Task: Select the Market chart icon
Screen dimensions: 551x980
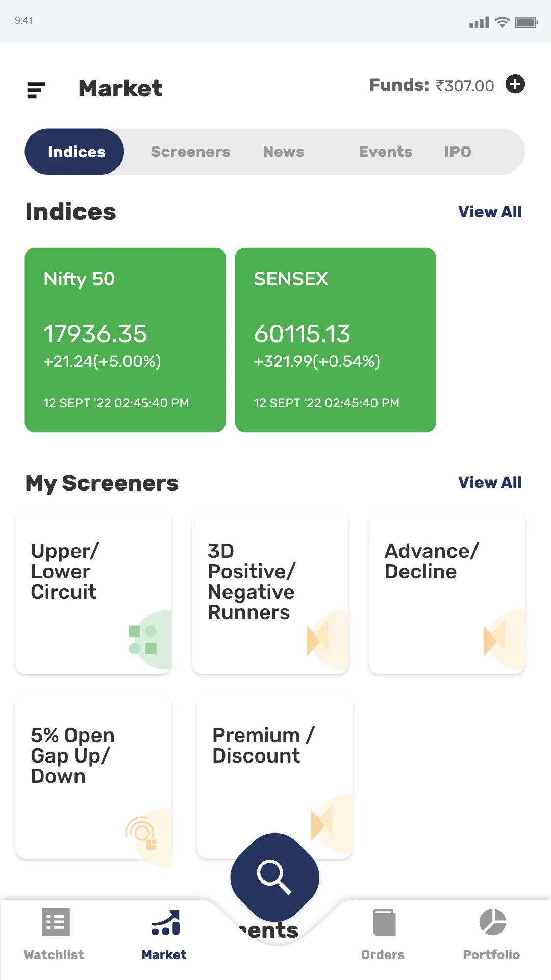Action: tap(165, 923)
